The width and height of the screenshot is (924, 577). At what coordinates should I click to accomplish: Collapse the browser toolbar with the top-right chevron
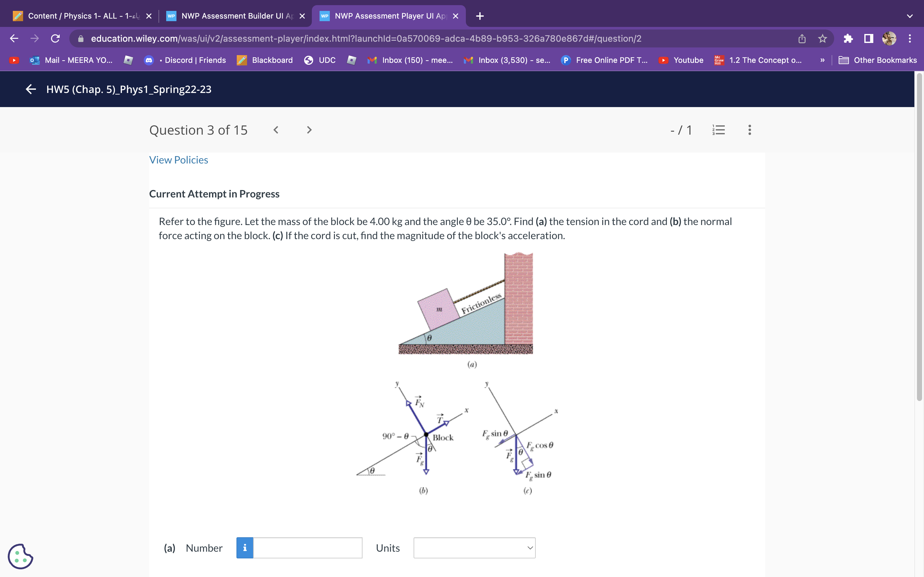coord(910,16)
